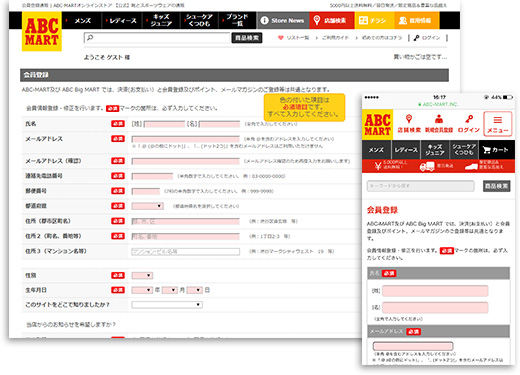Tap the 名 field in mobile form

pyautogui.click(x=435, y=307)
